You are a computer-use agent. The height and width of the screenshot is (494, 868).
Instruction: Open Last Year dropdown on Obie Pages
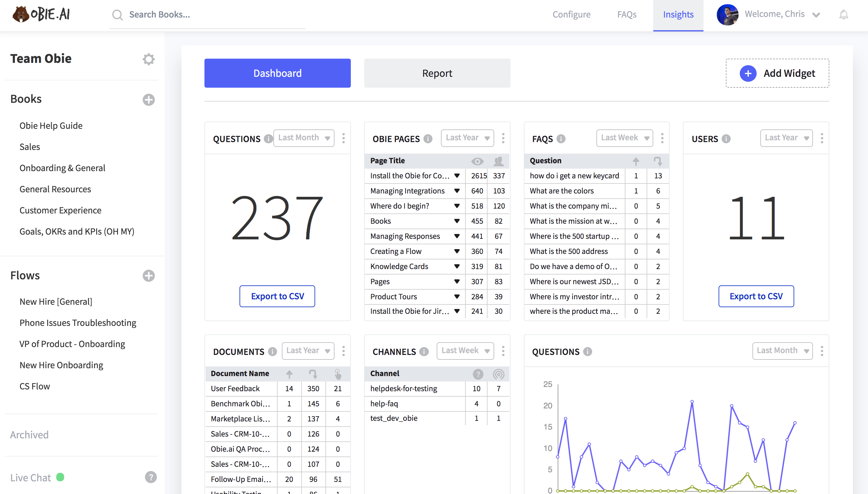[x=467, y=138]
